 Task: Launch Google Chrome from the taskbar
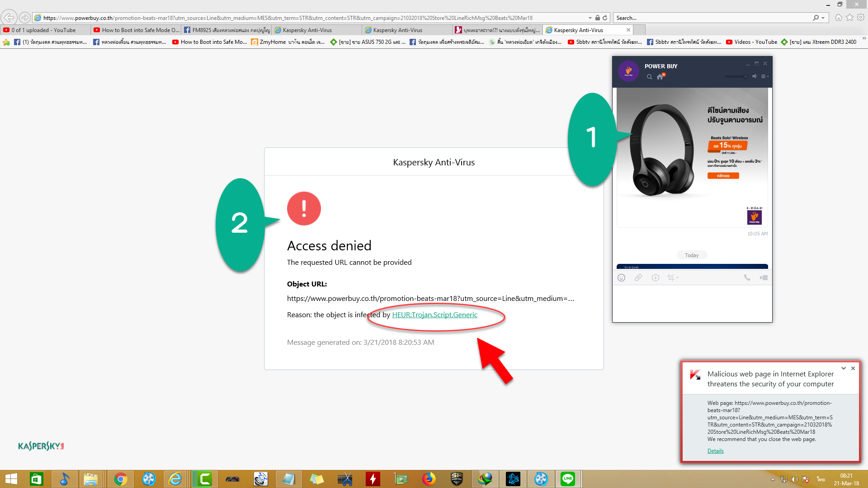point(120,479)
